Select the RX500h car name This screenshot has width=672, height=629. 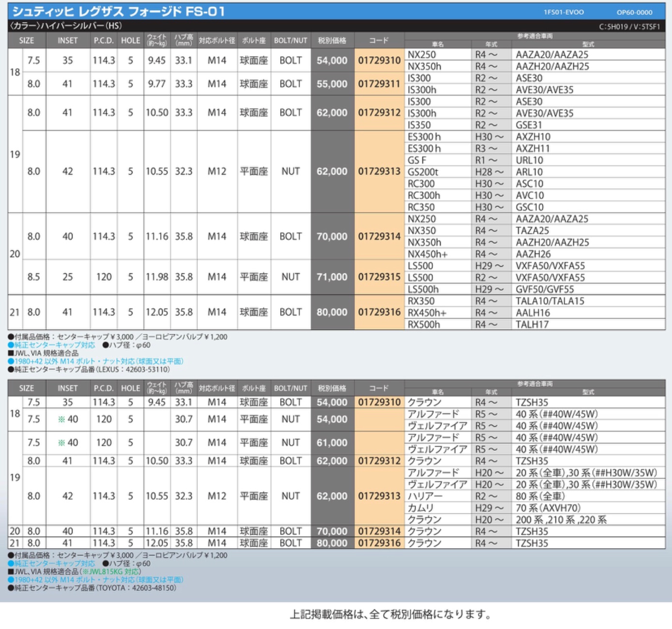pos(424,324)
